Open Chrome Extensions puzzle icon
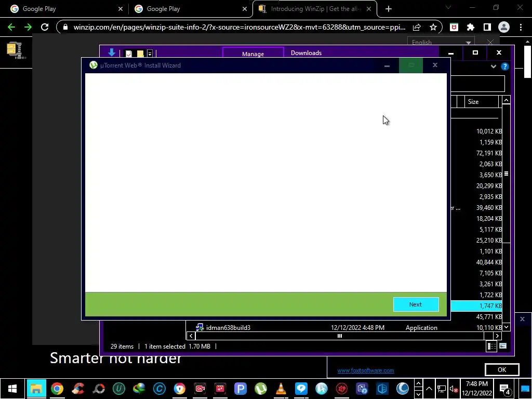The height and width of the screenshot is (399, 532). pyautogui.click(x=471, y=27)
